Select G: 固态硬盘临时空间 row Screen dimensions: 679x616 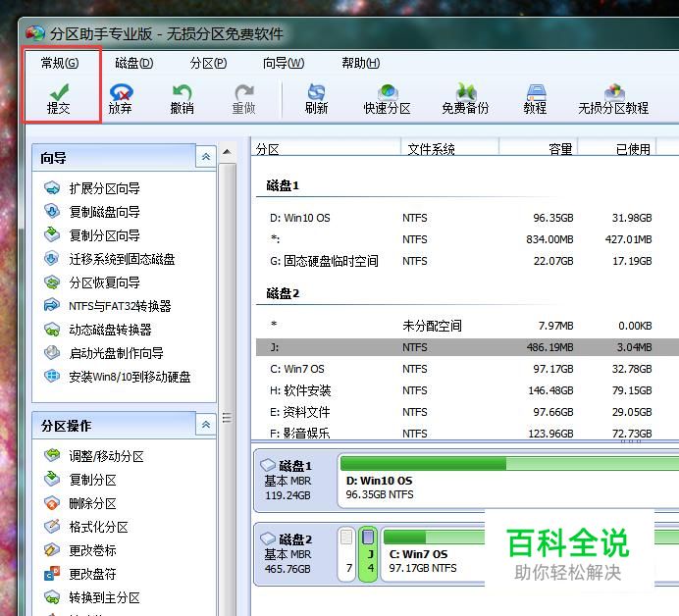click(467, 261)
